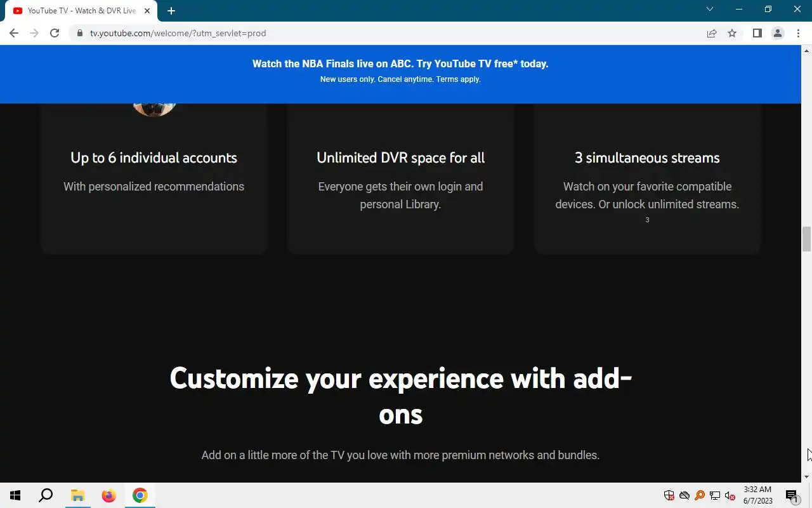
Task: Open the Chrome three-dot menu
Action: [798, 33]
